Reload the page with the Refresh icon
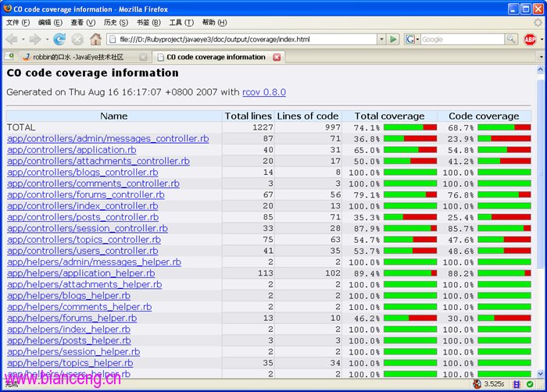Screen dimensions: 547x392 59,39
